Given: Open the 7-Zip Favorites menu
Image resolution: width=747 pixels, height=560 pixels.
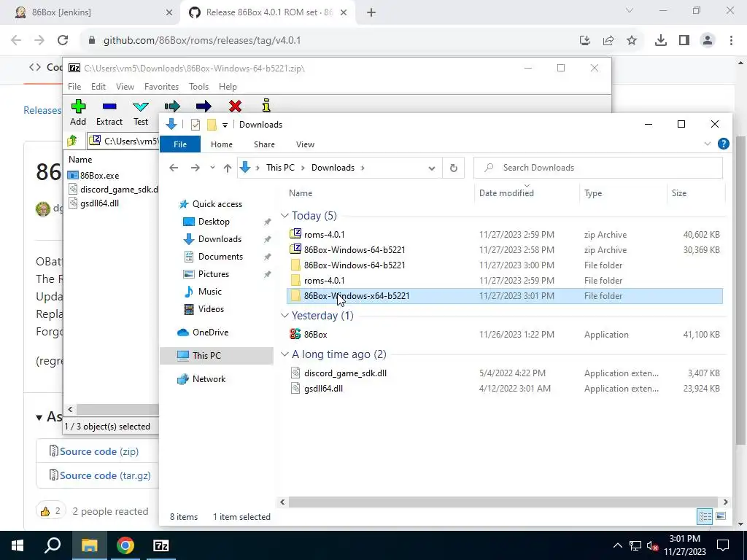Looking at the screenshot, I should 161,87.
